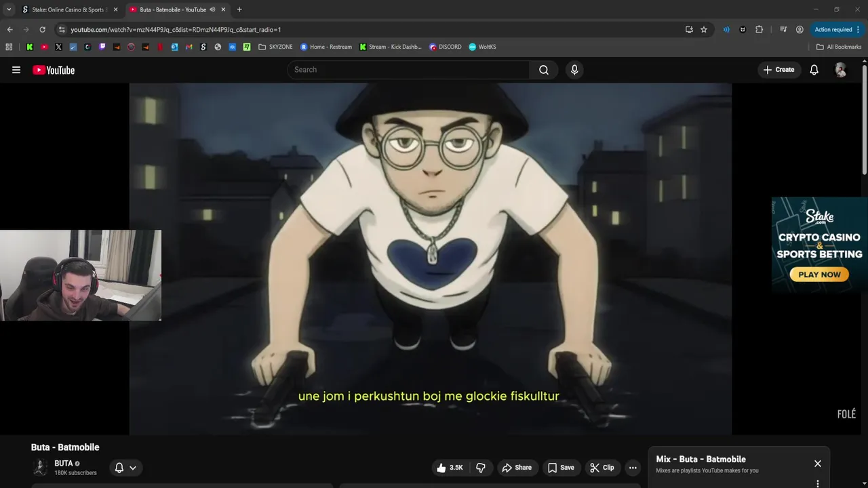Open BUTA channel avatar
Image resolution: width=868 pixels, height=488 pixels.
coord(40,468)
